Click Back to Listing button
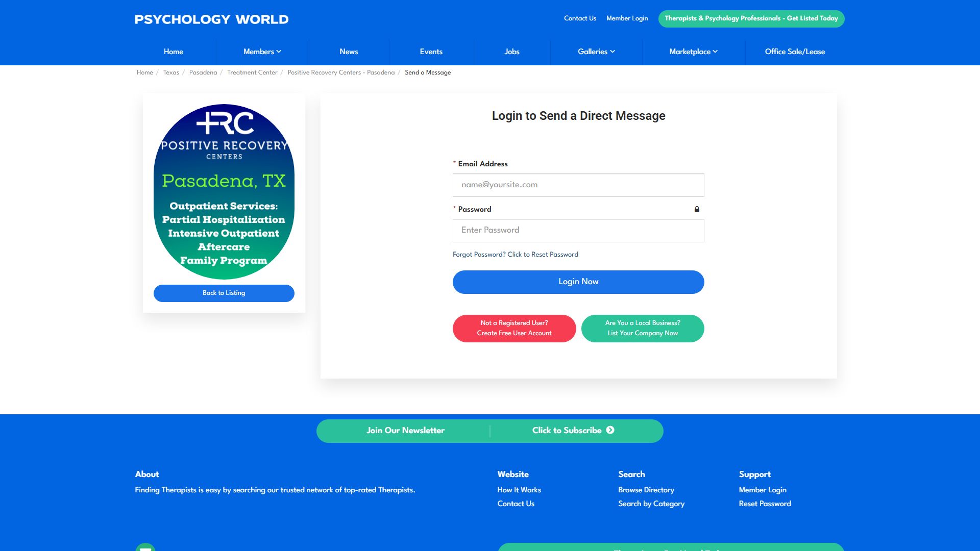The width and height of the screenshot is (980, 551). pos(224,293)
